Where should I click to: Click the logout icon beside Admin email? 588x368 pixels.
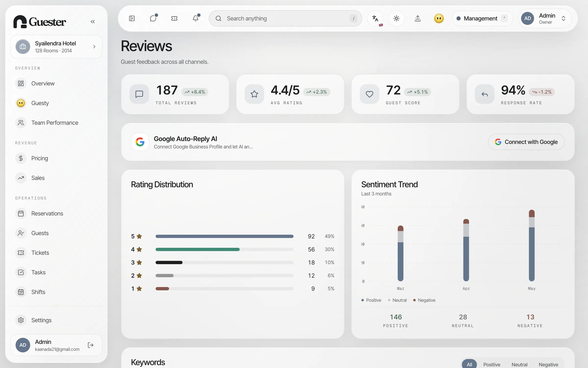click(x=91, y=345)
